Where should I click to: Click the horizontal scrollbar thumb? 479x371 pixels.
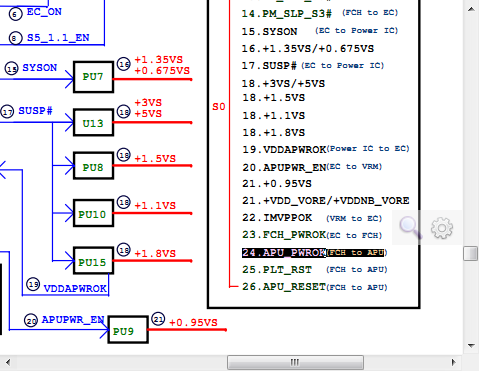[295, 362]
